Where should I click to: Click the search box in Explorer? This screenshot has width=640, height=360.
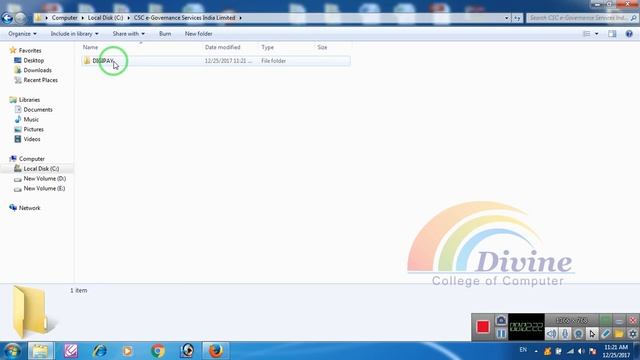582,18
